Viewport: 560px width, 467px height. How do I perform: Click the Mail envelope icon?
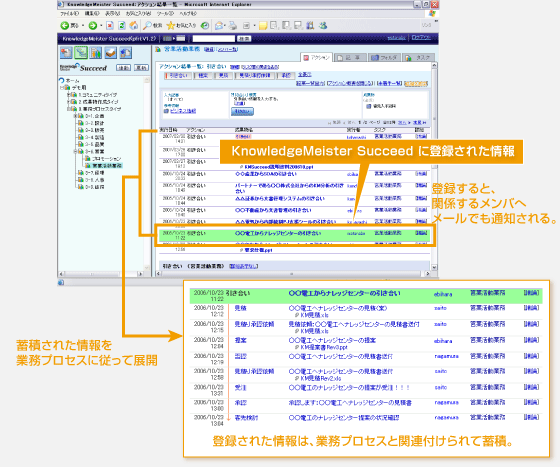[x=219, y=25]
